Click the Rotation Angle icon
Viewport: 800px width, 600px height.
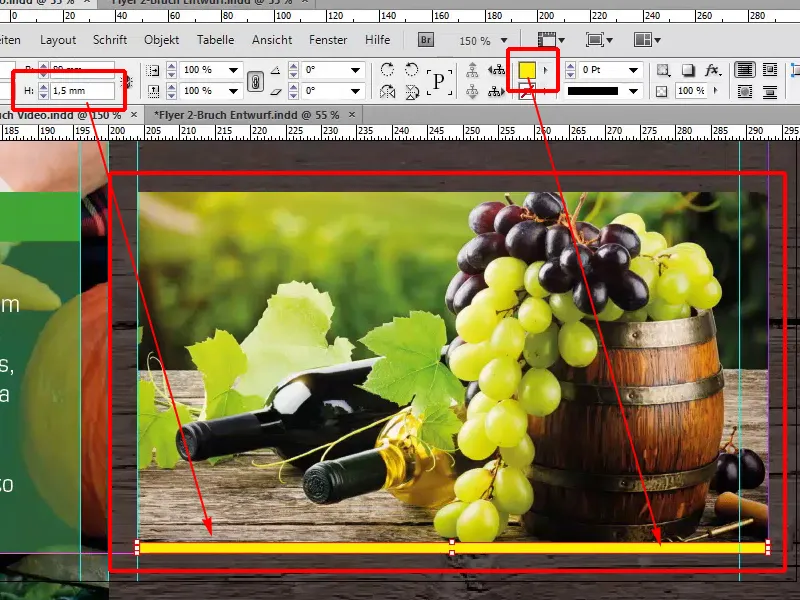tap(275, 69)
